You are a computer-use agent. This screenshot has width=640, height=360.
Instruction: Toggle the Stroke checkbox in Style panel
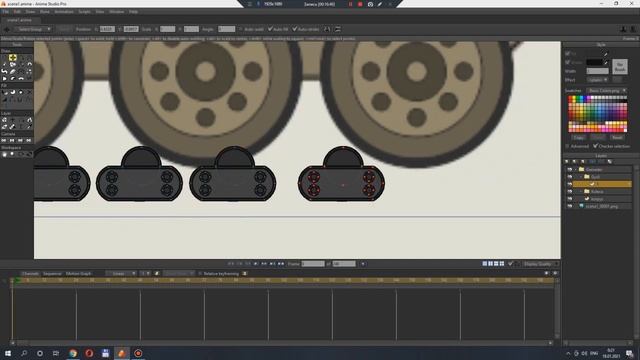click(x=567, y=62)
